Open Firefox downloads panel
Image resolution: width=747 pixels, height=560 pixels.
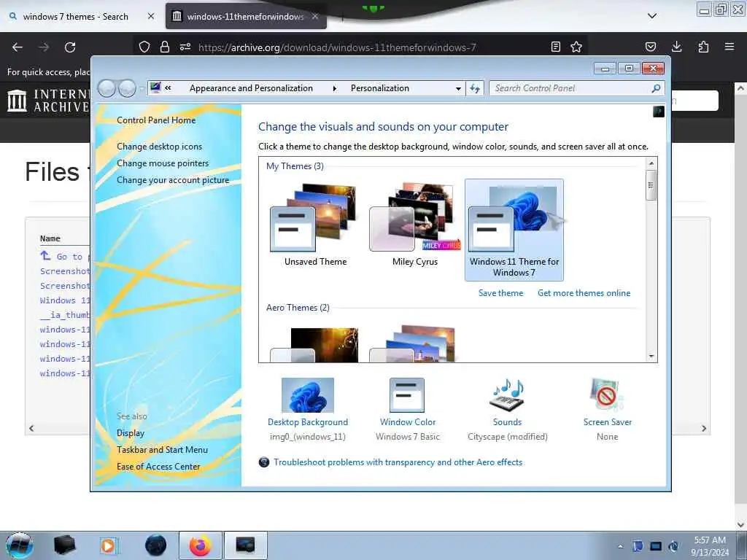click(x=676, y=47)
